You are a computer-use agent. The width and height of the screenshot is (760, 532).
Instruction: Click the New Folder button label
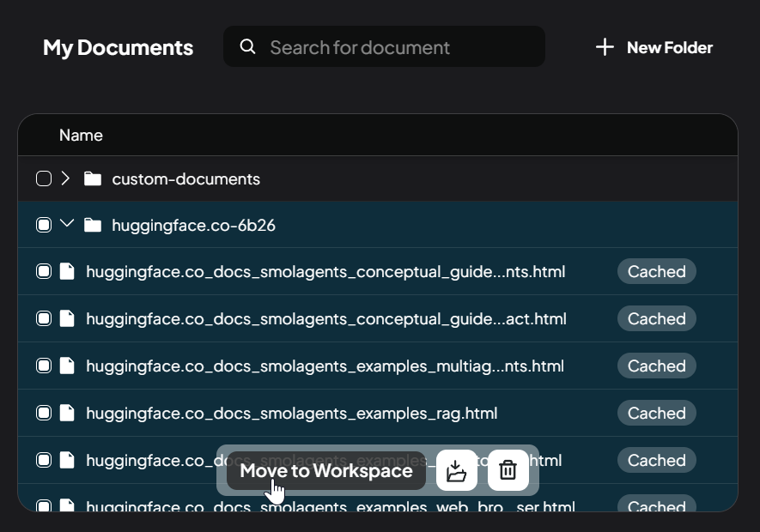(669, 47)
